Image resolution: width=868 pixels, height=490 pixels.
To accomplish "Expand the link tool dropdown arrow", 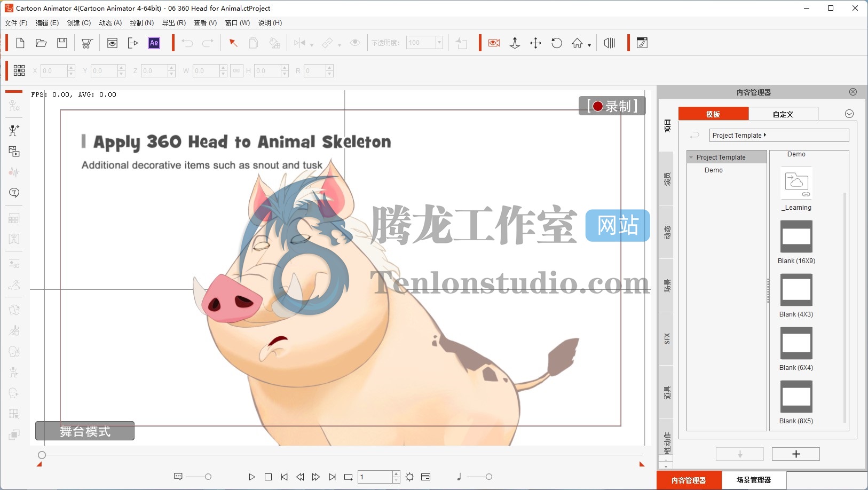I will pos(340,45).
